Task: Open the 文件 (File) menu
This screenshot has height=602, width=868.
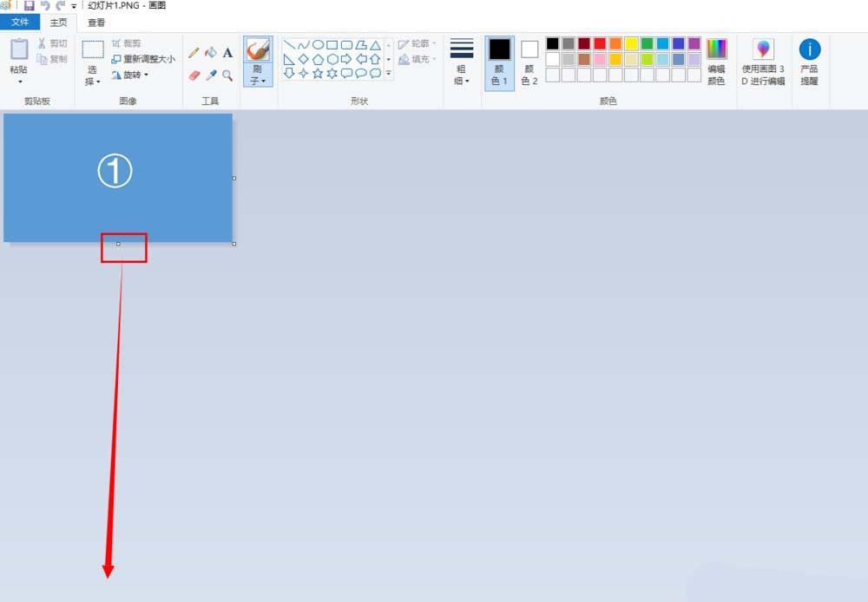Action: click(x=19, y=22)
